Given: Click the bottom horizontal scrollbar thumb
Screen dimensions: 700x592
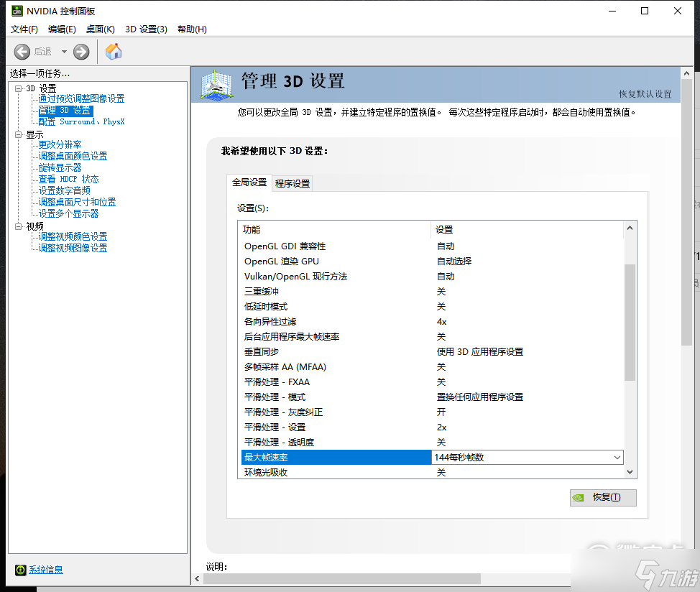Looking at the screenshot, I should click(x=342, y=579).
